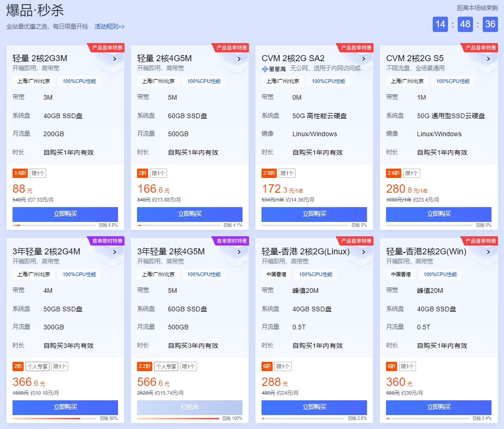Buy the 3-year plan priced 366.6元
The height and width of the screenshot is (429, 504).
(x=65, y=407)
